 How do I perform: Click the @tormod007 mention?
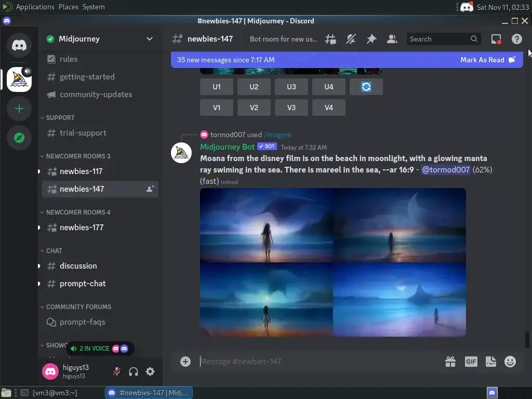(x=445, y=170)
